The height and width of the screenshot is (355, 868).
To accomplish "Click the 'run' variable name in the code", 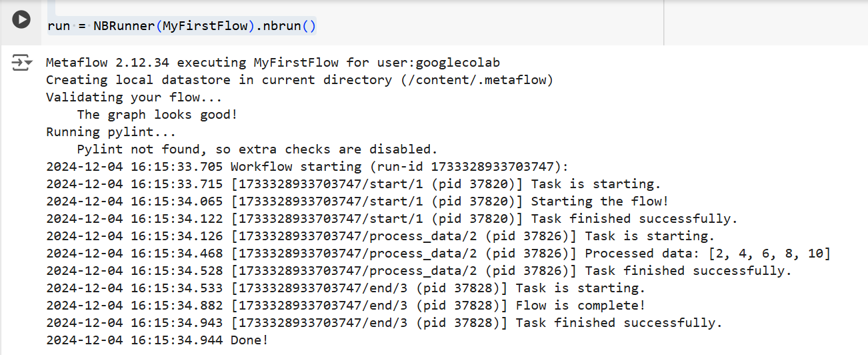I will tap(58, 27).
